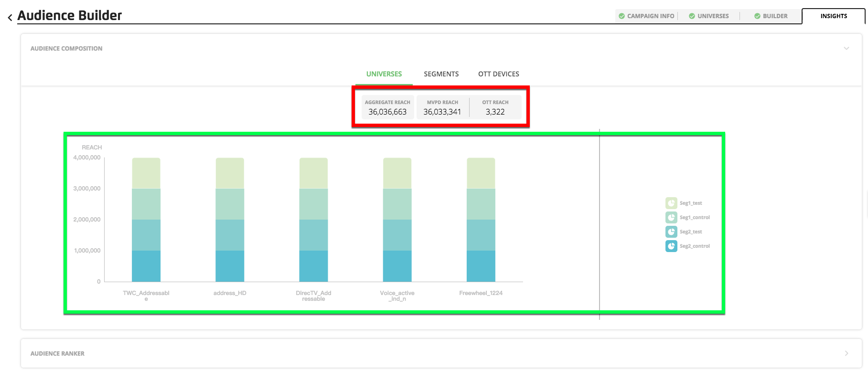Click the Seg2_test legend label
868x380 pixels.
(691, 232)
